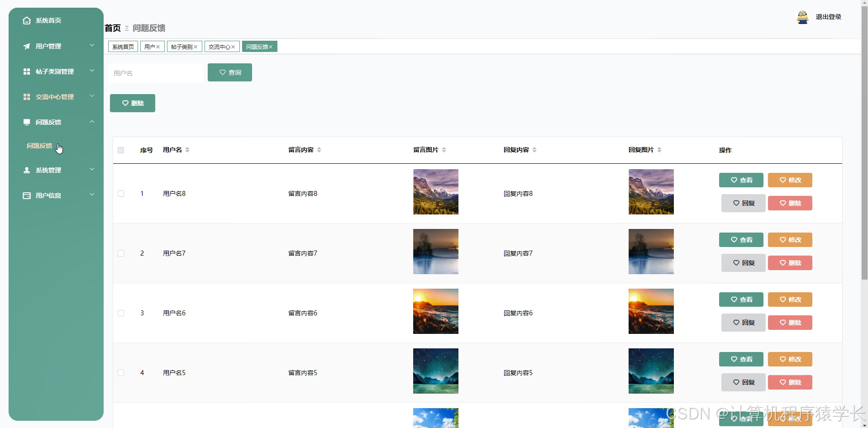Check the row checkbox for 用户名8
868x428 pixels.
click(x=121, y=194)
